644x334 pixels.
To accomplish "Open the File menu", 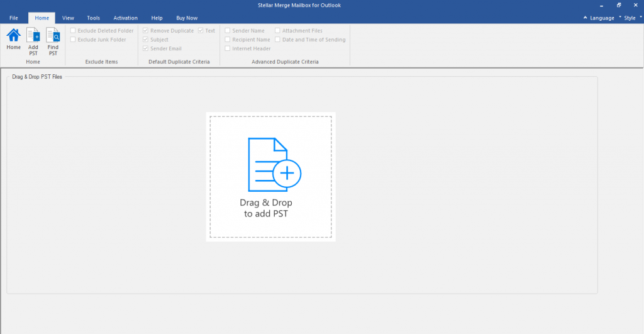I will point(14,18).
